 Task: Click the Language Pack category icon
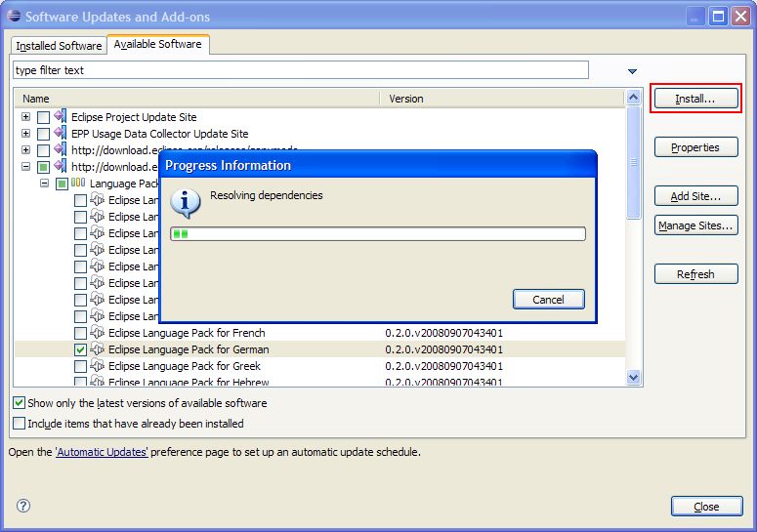(x=78, y=183)
